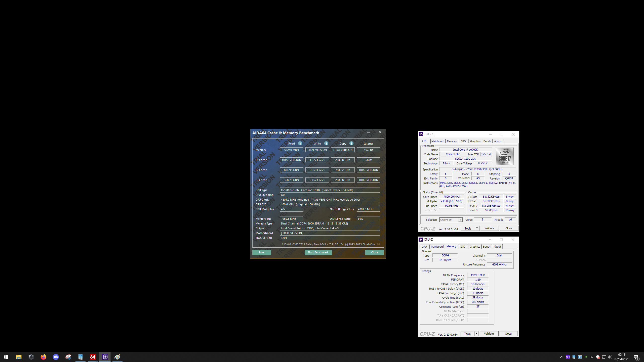Image resolution: width=644 pixels, height=362 pixels.
Task: Switch to CPU-Z via purple chip taskbar icon
Action: (105, 357)
